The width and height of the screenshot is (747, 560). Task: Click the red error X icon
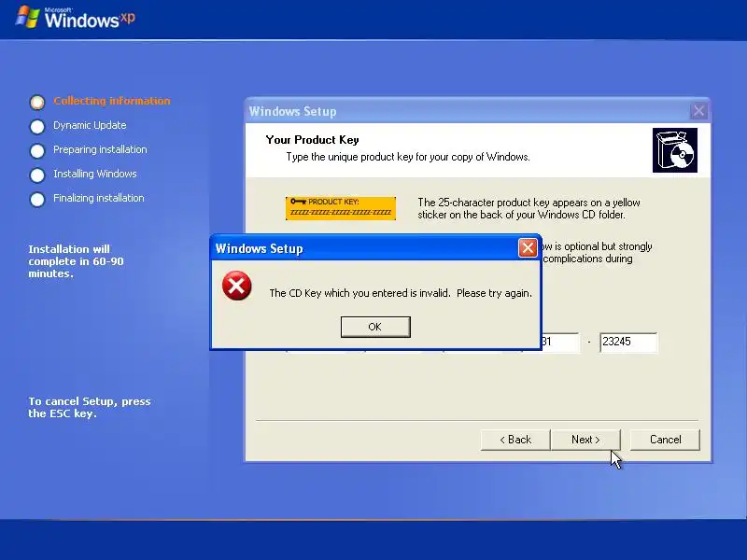[237, 286]
